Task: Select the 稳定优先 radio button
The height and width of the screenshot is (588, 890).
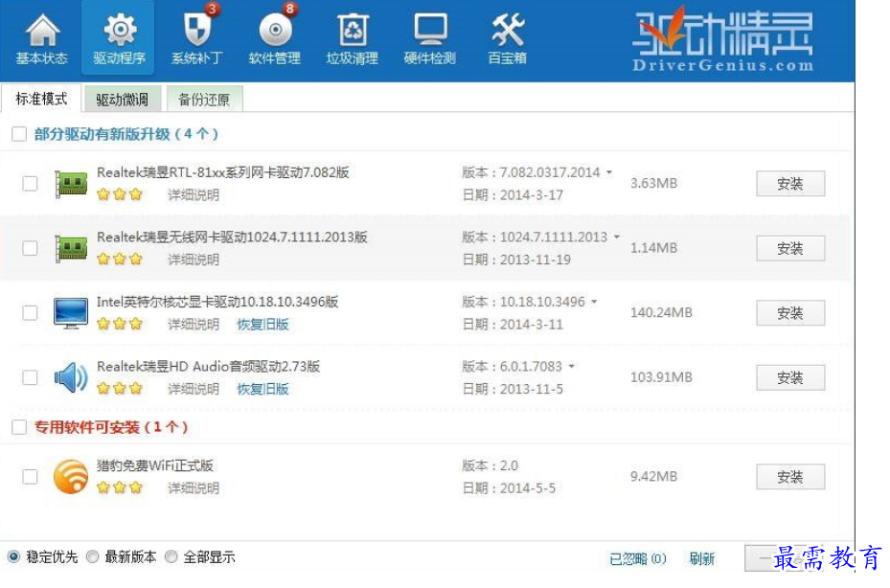Action: (x=13, y=556)
